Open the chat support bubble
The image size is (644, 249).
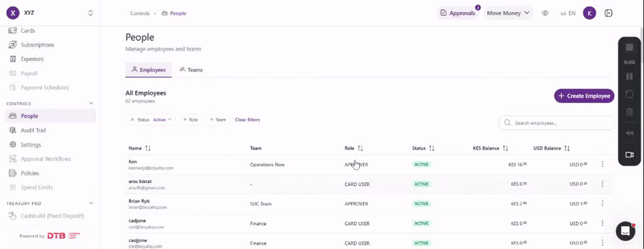click(x=625, y=231)
